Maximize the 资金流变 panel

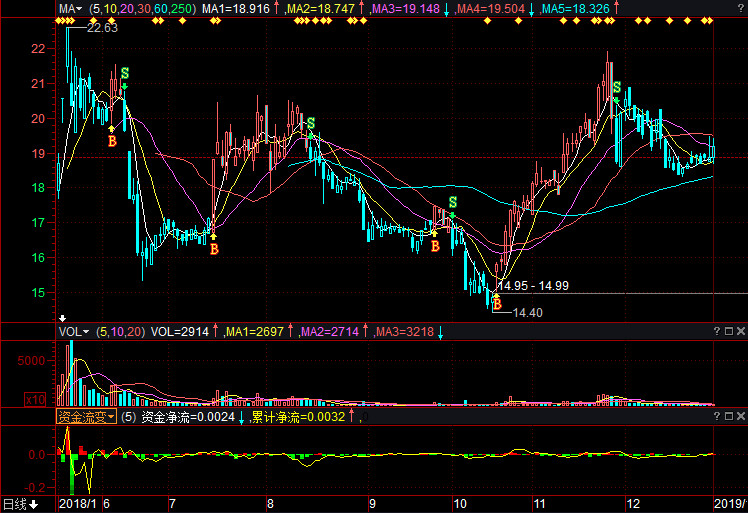(x=728, y=416)
